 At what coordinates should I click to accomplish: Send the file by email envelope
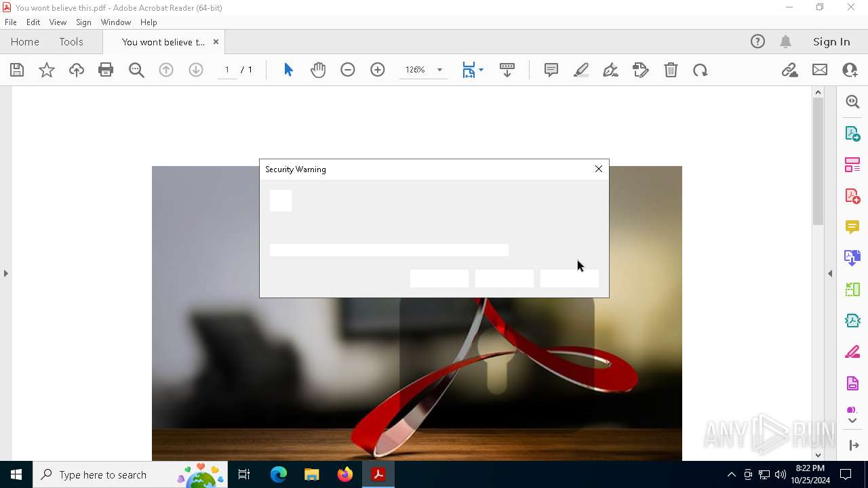[x=820, y=70]
